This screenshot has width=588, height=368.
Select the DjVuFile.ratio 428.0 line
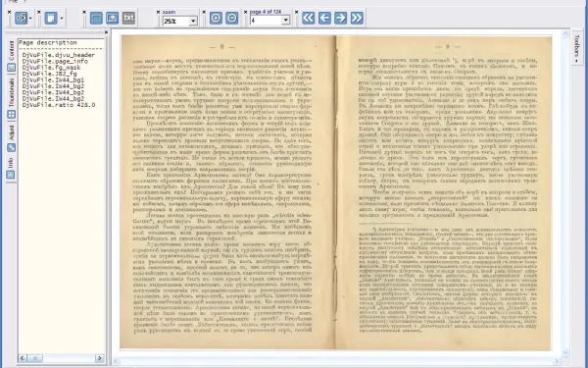click(x=59, y=105)
